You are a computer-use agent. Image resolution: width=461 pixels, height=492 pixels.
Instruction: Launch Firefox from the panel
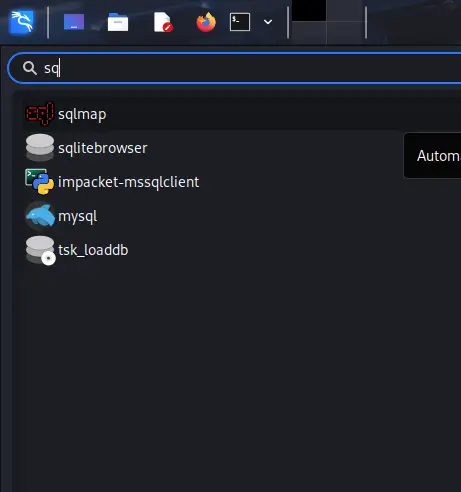[206, 22]
